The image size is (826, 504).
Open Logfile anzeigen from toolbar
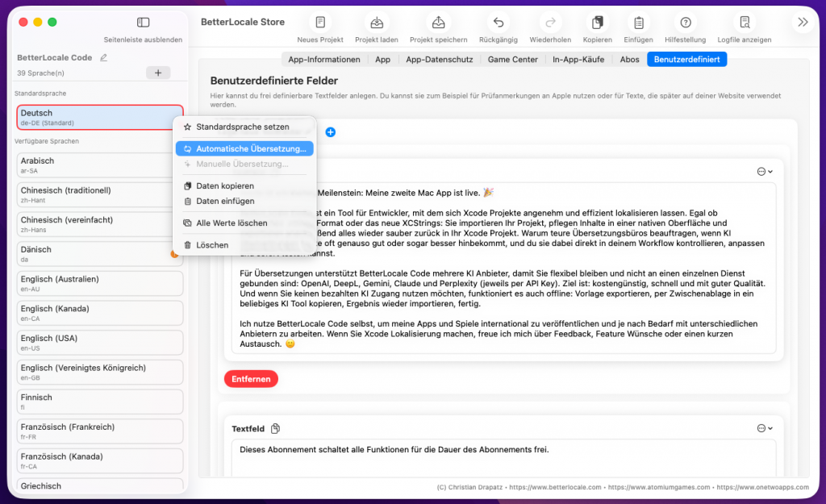pos(745,23)
